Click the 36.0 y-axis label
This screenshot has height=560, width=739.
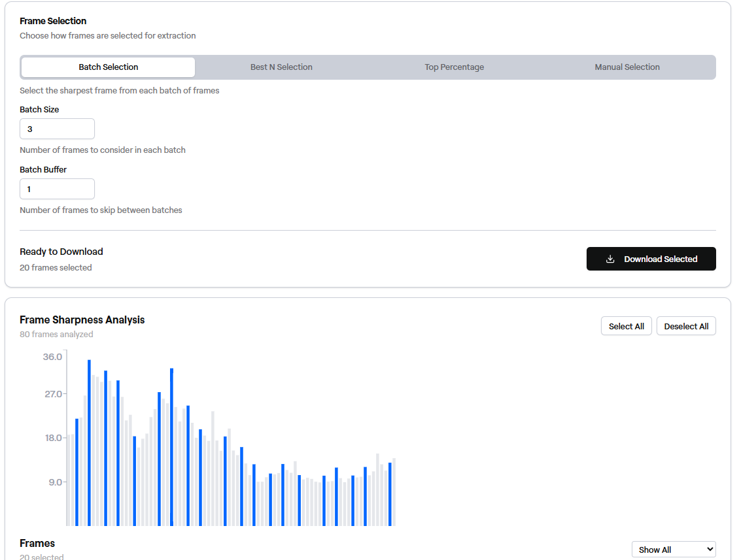(x=52, y=357)
